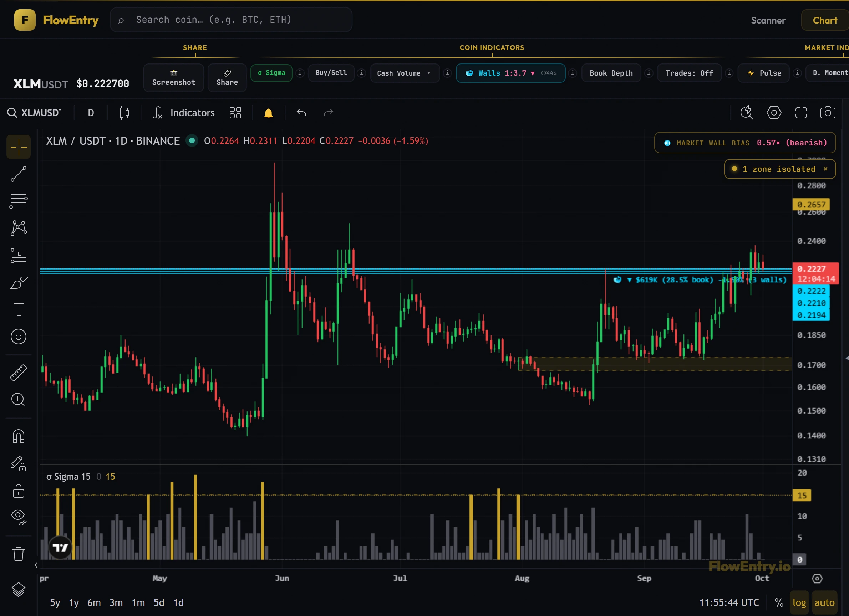Open the 11:55:44 UTC timezone menu

[x=729, y=602]
